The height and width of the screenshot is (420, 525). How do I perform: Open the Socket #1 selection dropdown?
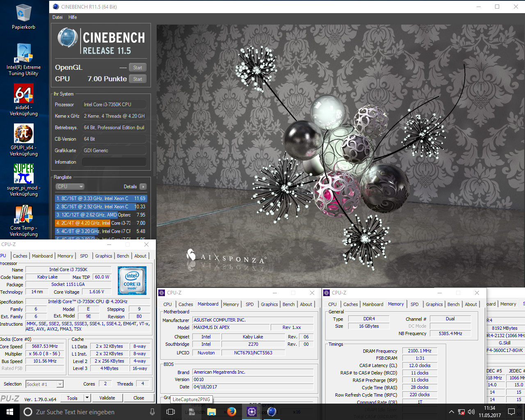44,384
